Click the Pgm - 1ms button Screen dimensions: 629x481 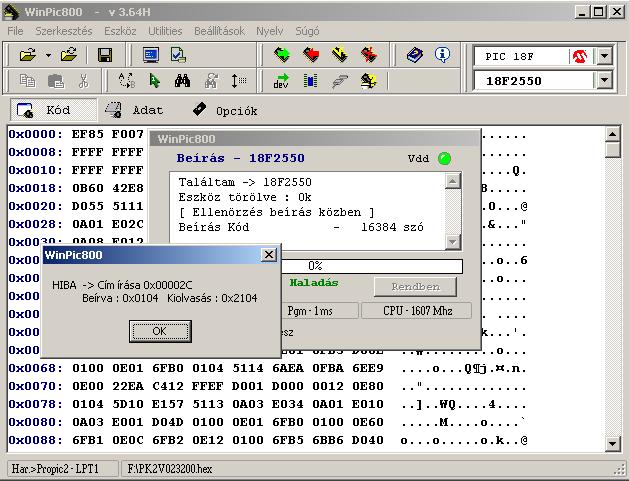tap(310, 311)
